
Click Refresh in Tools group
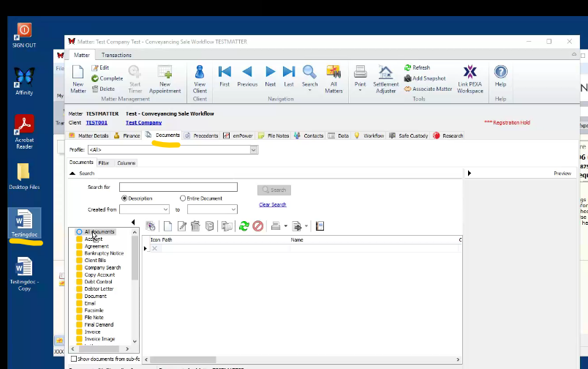(417, 67)
